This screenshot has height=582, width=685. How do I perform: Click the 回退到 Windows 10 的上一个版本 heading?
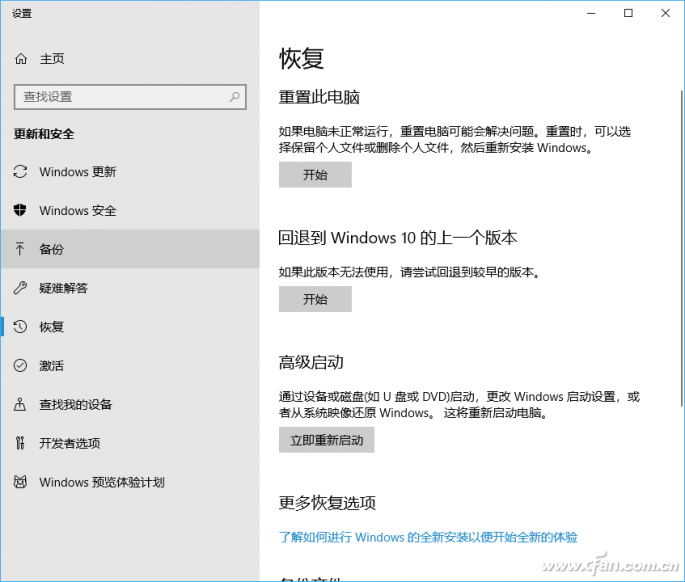(x=398, y=238)
